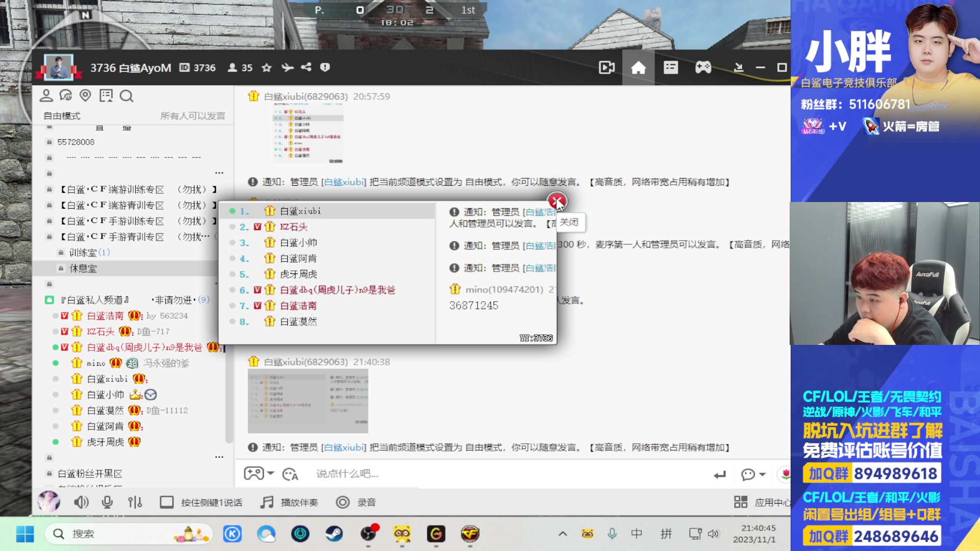The height and width of the screenshot is (551, 980).
Task: Click the report exclamation icon
Action: point(325,67)
